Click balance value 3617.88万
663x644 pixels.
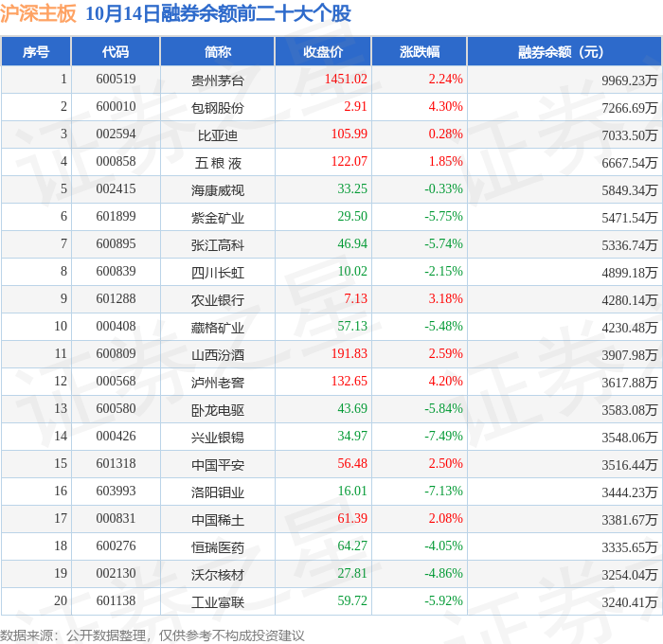point(630,383)
